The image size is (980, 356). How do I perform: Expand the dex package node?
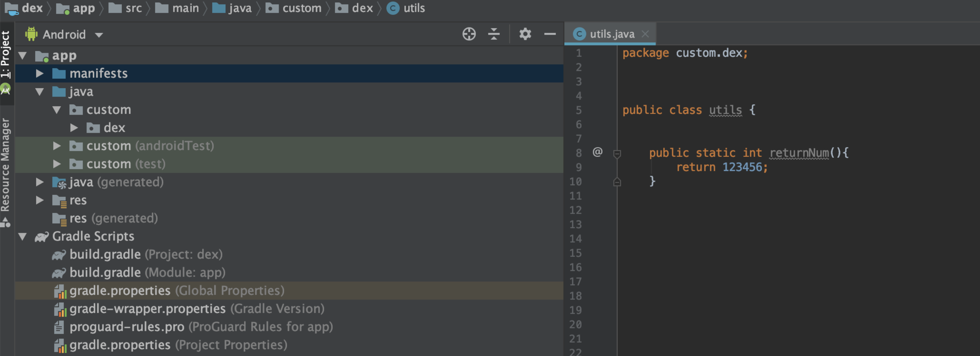pos(74,127)
